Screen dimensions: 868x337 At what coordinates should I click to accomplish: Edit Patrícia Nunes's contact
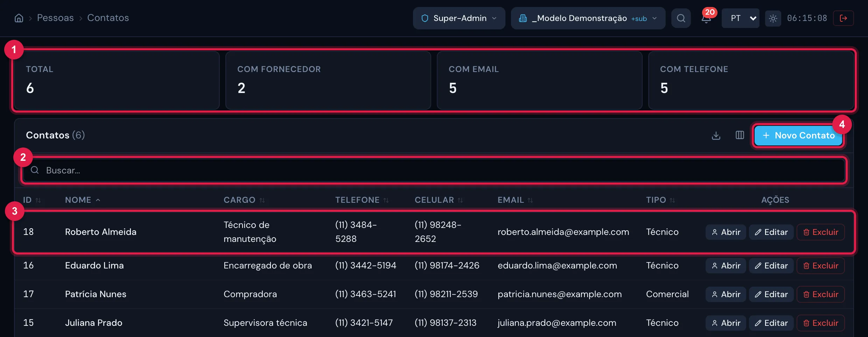pos(771,294)
